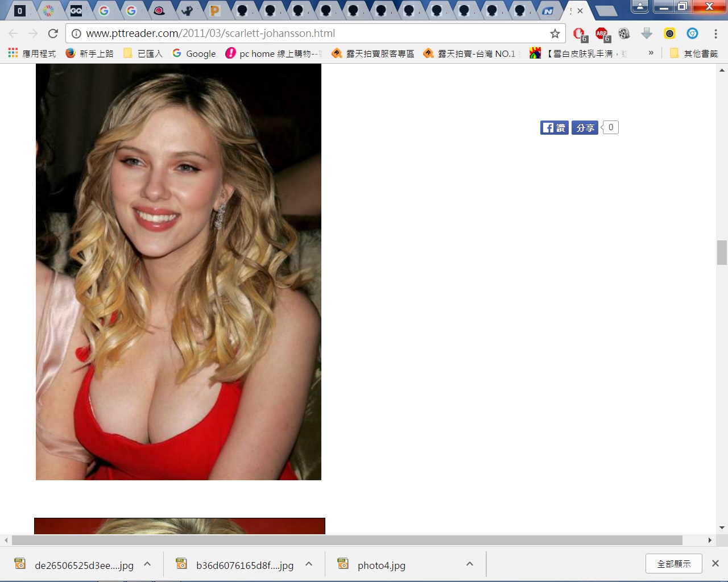Reload the pttreader page
Screen dimensions: 728x582
tap(53, 34)
